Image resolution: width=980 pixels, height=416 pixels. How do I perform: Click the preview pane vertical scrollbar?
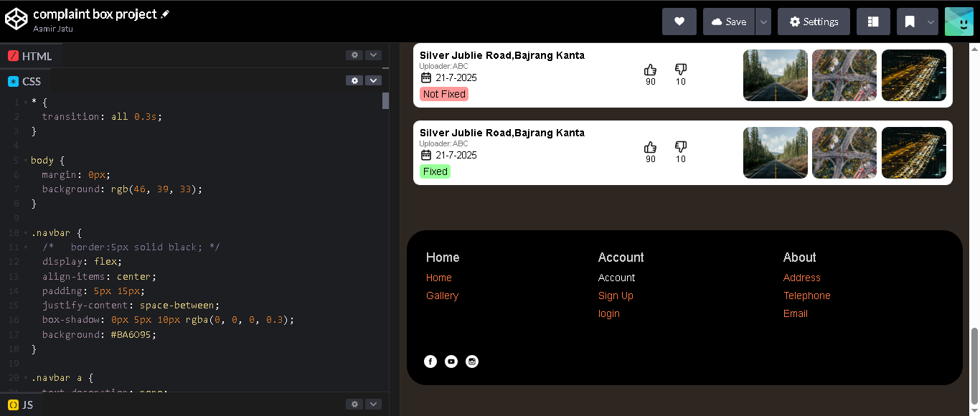[x=974, y=366]
